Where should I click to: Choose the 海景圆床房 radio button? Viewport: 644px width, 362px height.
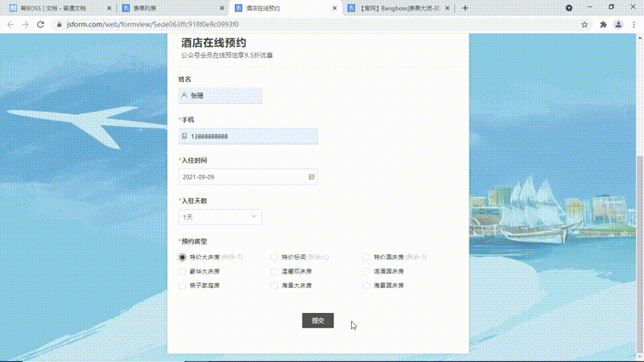coord(366,286)
